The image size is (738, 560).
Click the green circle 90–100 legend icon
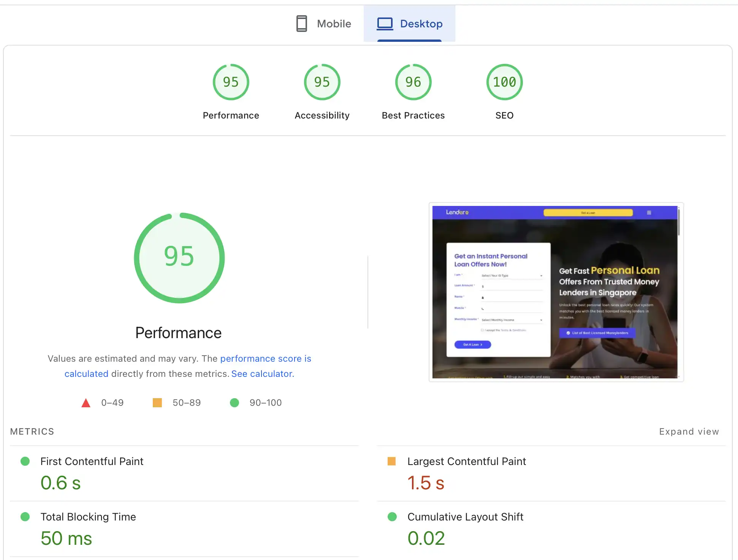click(x=234, y=403)
